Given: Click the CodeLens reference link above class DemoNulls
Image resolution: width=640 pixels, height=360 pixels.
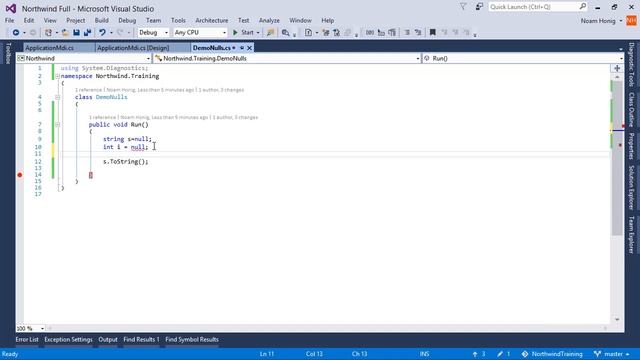Looking at the screenshot, I should pyautogui.click(x=88, y=90).
